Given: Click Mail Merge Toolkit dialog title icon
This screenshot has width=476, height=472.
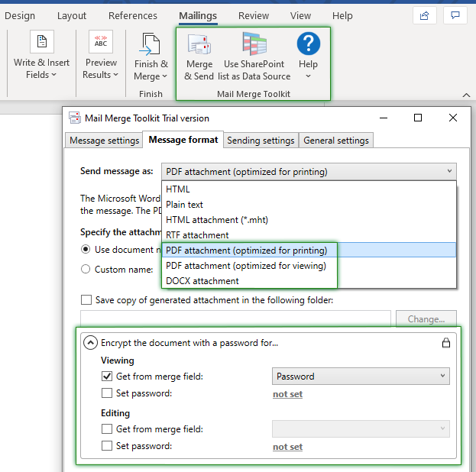Looking at the screenshot, I should tap(75, 118).
